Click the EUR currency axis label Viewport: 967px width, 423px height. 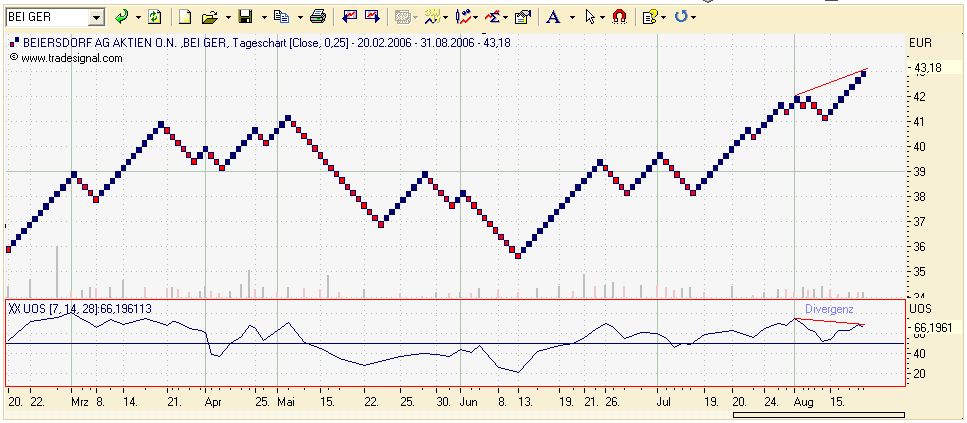pyautogui.click(x=920, y=43)
